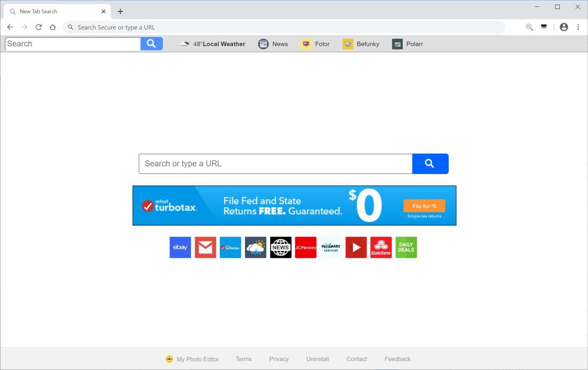588x370 pixels.
Task: Open a new browser tab
Action: tap(120, 11)
